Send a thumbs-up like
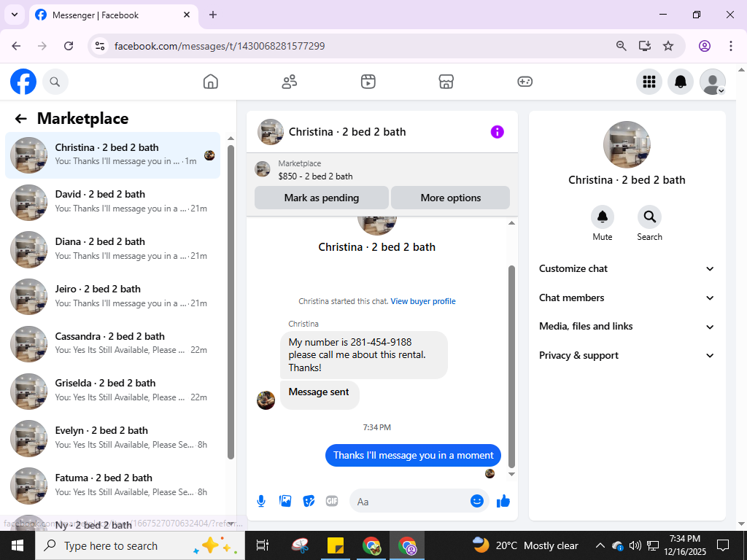Image resolution: width=747 pixels, height=560 pixels. pyautogui.click(x=503, y=501)
